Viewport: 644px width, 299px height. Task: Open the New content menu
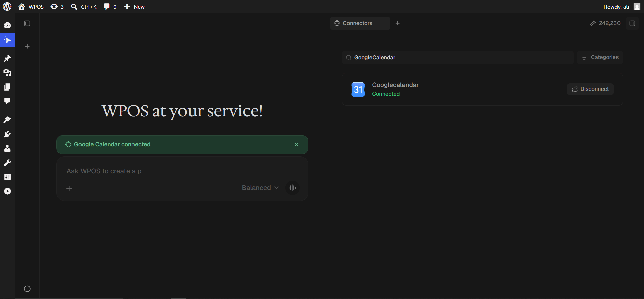(x=134, y=7)
